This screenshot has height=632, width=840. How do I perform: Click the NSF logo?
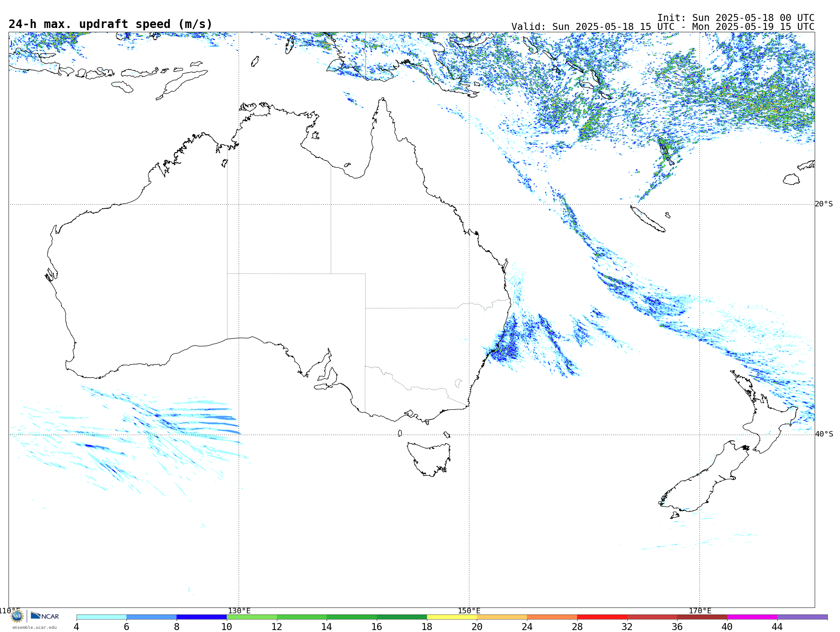[17, 616]
